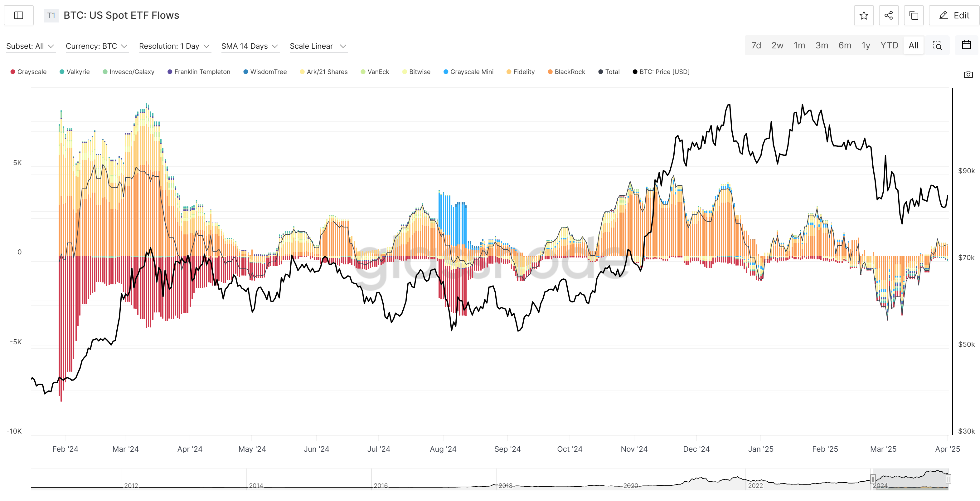Expand the Currency: BTC dropdown
The height and width of the screenshot is (501, 980).
click(96, 46)
